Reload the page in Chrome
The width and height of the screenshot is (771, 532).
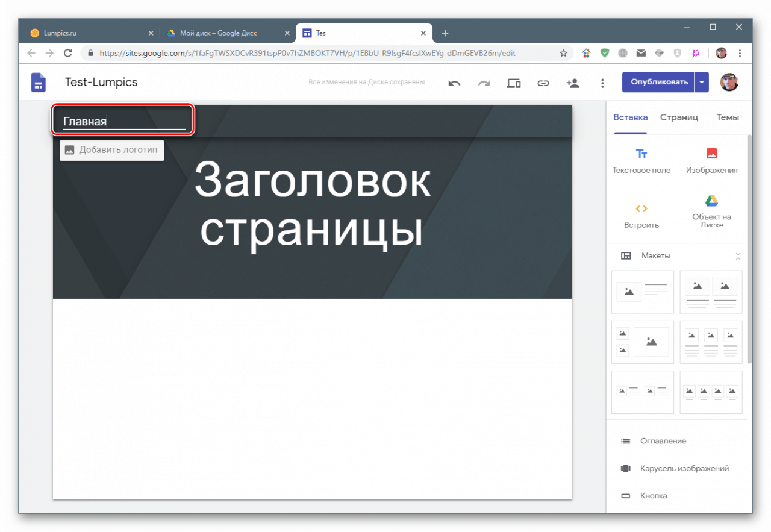pyautogui.click(x=67, y=53)
